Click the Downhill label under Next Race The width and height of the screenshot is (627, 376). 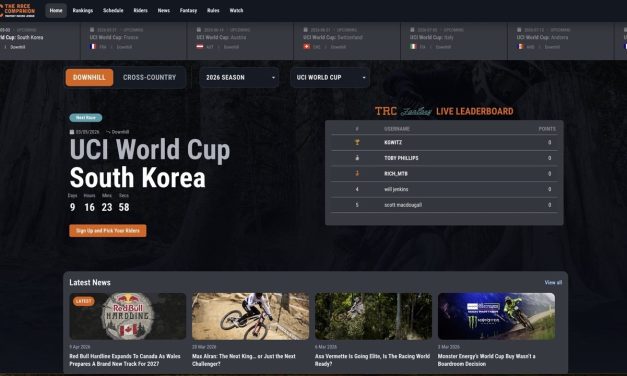[x=120, y=132]
